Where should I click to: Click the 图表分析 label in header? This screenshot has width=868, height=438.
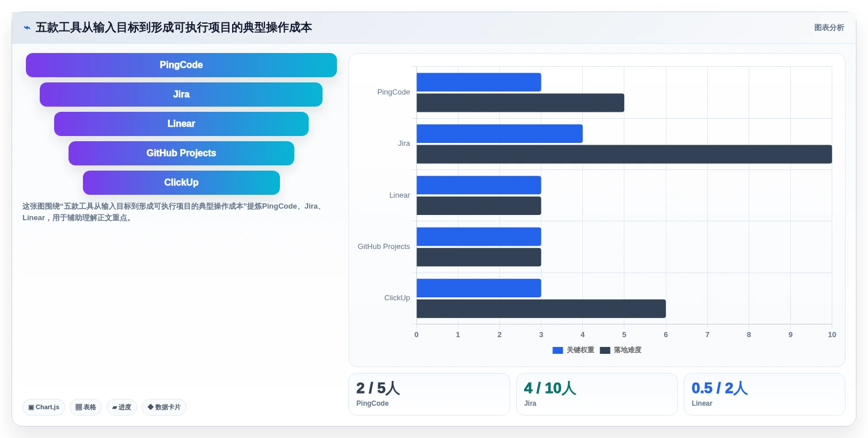tap(829, 28)
